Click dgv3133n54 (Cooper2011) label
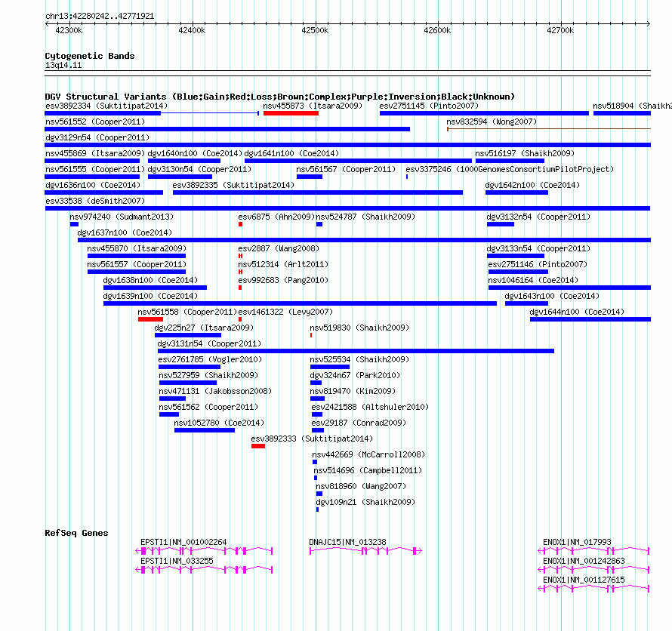This screenshot has width=672, height=631. pyautogui.click(x=538, y=248)
